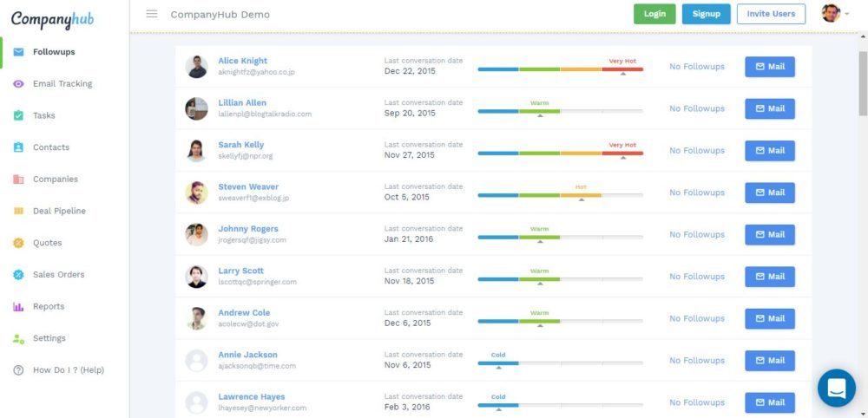
Task: Click the Deal Pipeline icon
Action: 18,211
